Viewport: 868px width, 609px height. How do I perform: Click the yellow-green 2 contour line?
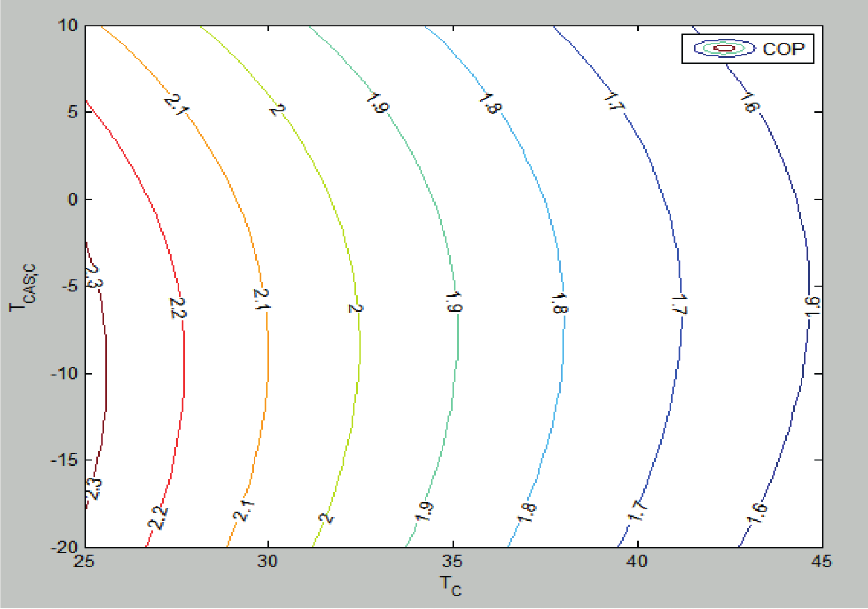[x=360, y=373]
